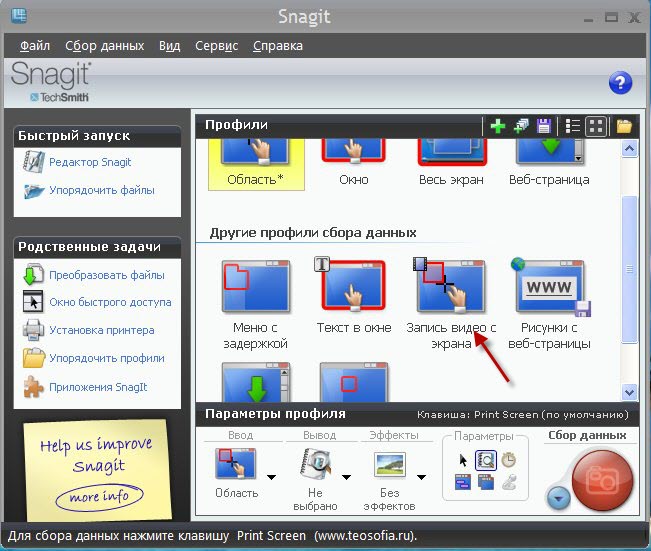The height and width of the screenshot is (551, 651).
Task: Click the profiles scrollbar down arrow
Action: (629, 392)
